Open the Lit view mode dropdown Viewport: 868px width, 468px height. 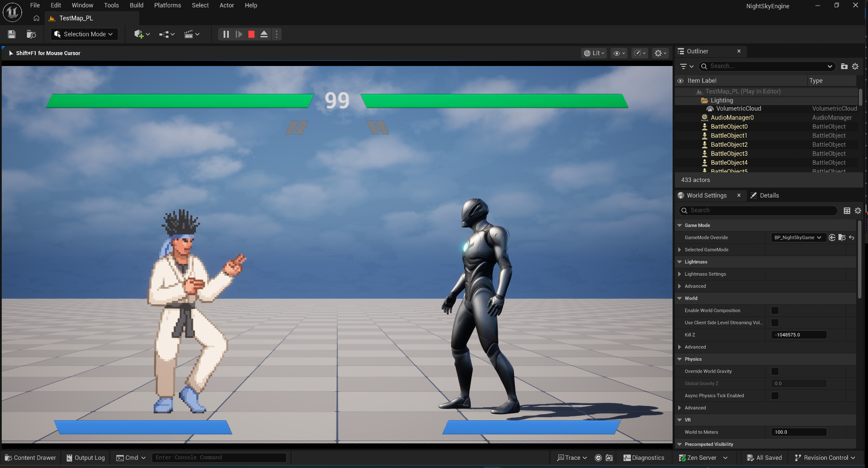pos(594,53)
